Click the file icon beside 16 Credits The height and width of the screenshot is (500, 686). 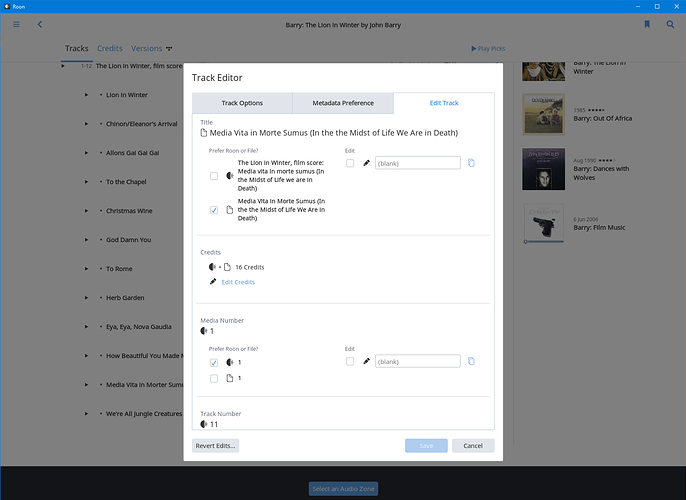(x=227, y=267)
